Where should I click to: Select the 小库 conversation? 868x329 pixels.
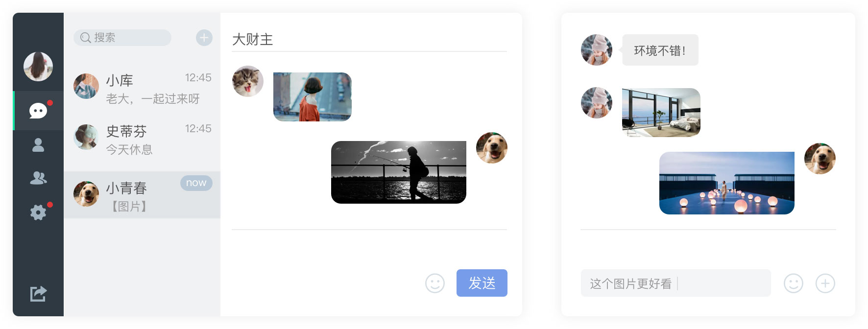click(142, 89)
